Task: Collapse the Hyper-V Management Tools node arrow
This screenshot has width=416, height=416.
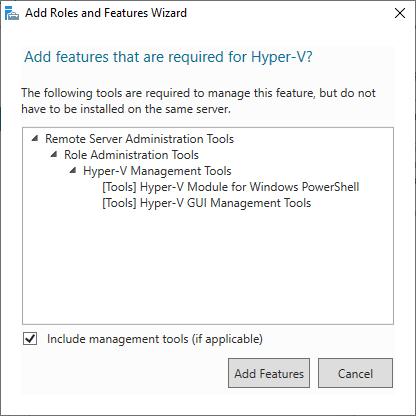Action: coord(73,170)
